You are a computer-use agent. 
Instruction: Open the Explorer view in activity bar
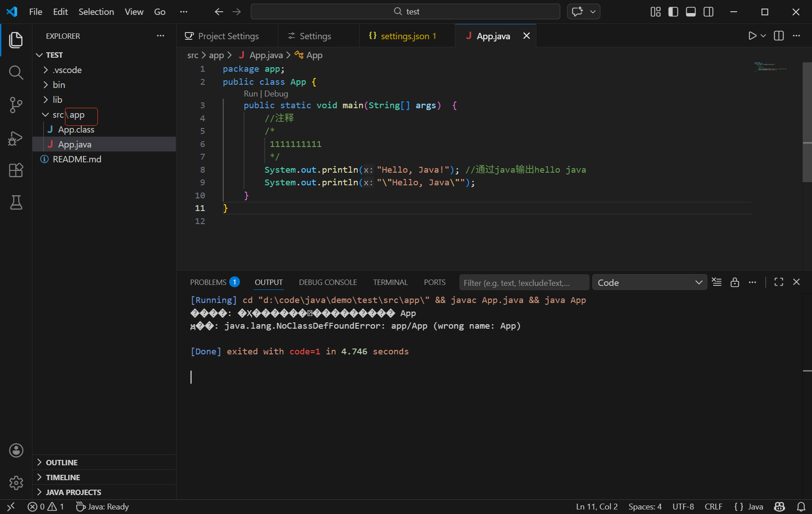click(x=16, y=40)
